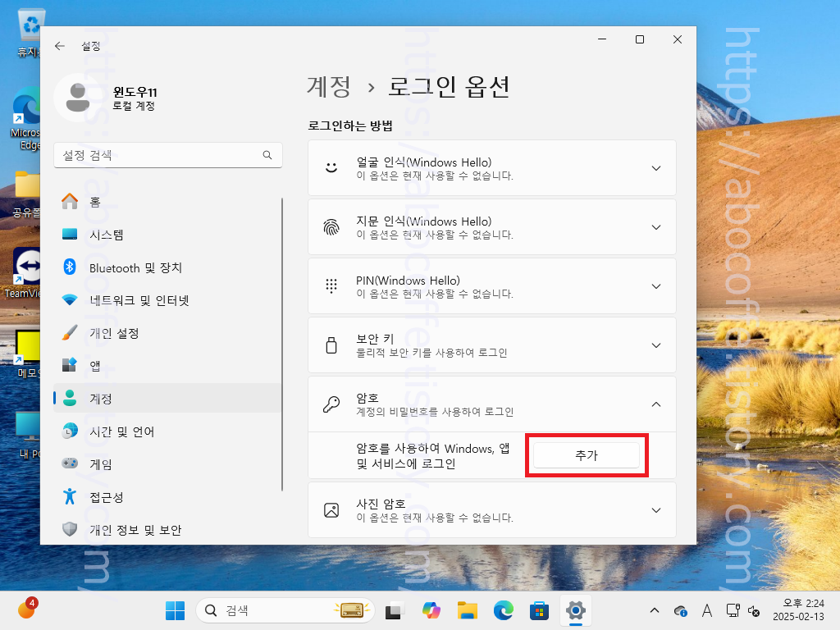Select 앱 in the settings sidebar

pos(167,366)
